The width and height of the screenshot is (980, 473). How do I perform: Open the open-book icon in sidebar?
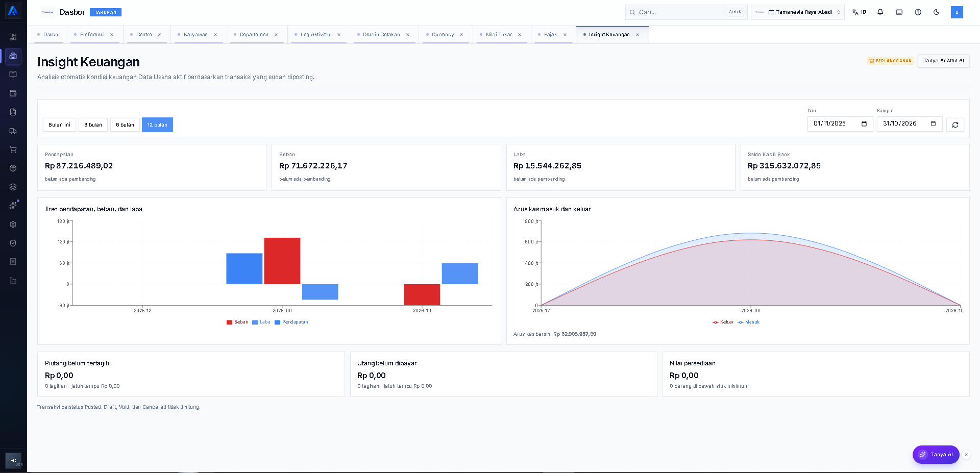13,74
